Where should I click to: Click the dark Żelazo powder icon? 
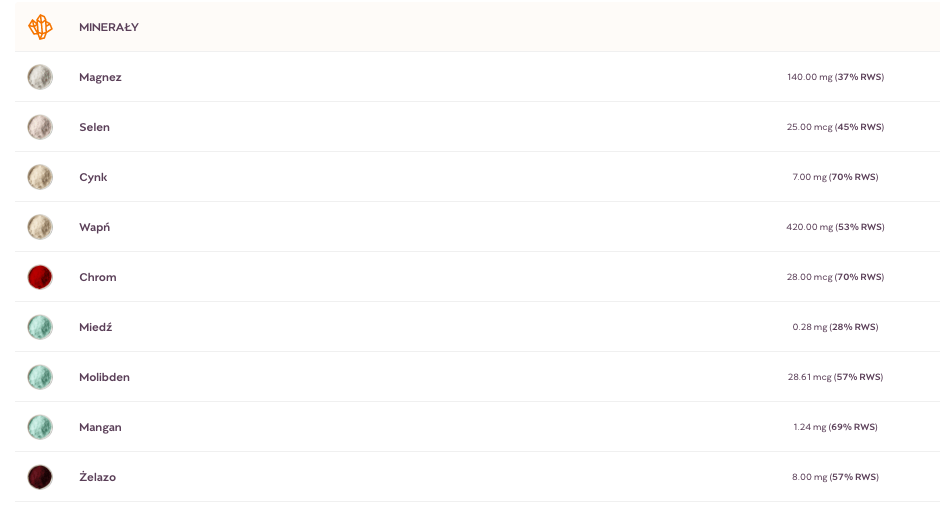(40, 478)
